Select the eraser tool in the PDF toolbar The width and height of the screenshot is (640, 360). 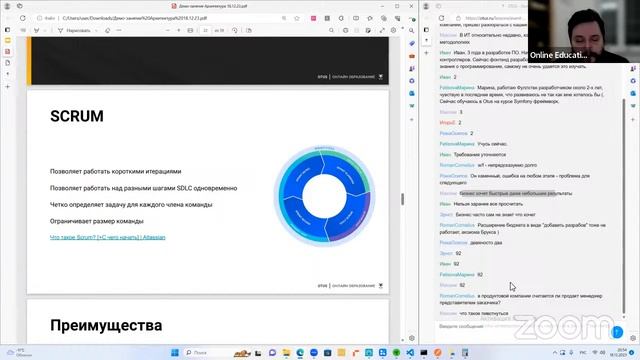click(107, 31)
